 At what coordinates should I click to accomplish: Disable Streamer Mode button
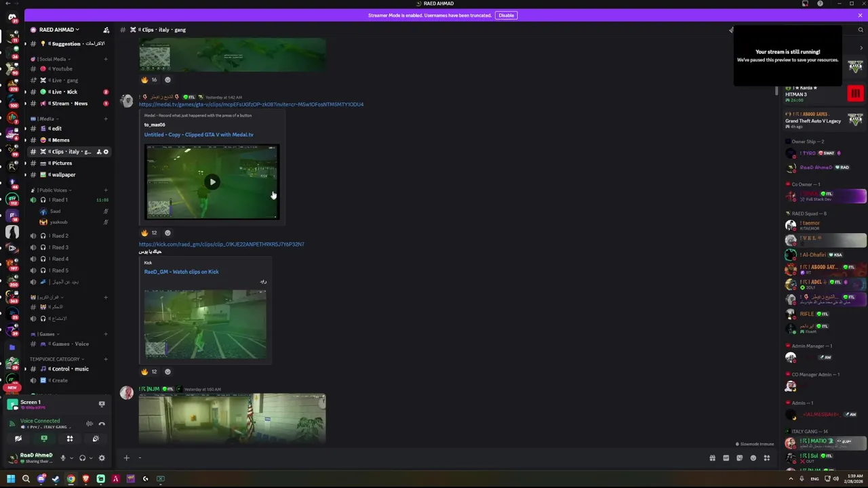tap(506, 15)
